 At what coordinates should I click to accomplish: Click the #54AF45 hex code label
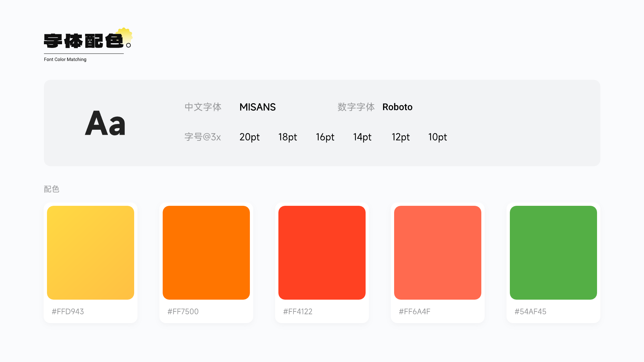(531, 311)
